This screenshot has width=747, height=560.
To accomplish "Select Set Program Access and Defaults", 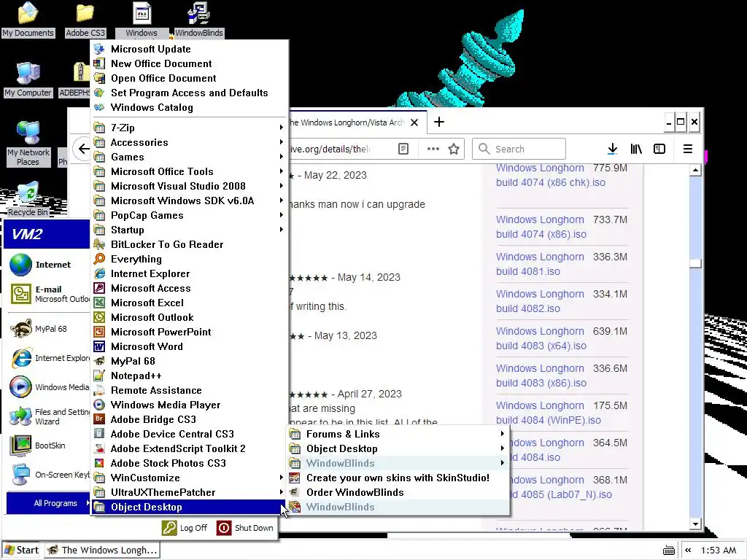I will (189, 93).
